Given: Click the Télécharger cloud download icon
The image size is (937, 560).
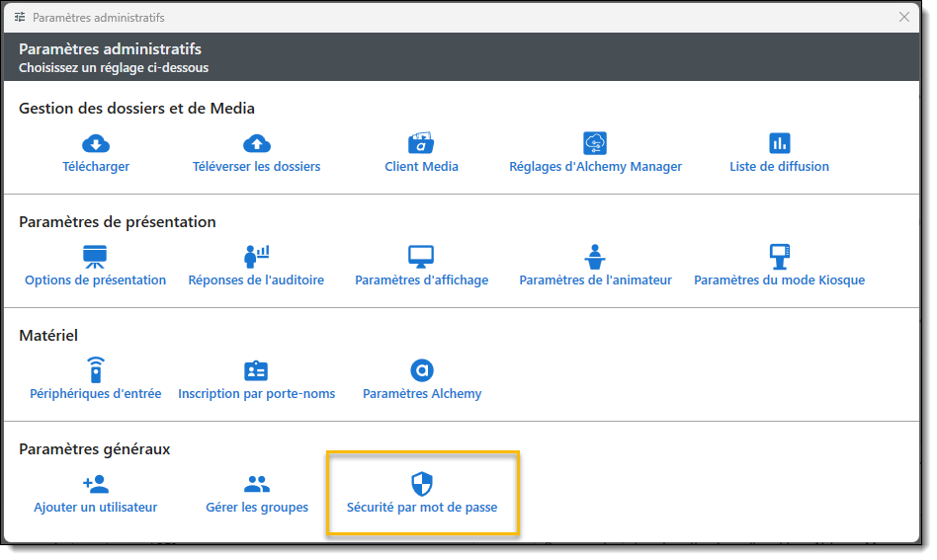Looking at the screenshot, I should point(96,143).
